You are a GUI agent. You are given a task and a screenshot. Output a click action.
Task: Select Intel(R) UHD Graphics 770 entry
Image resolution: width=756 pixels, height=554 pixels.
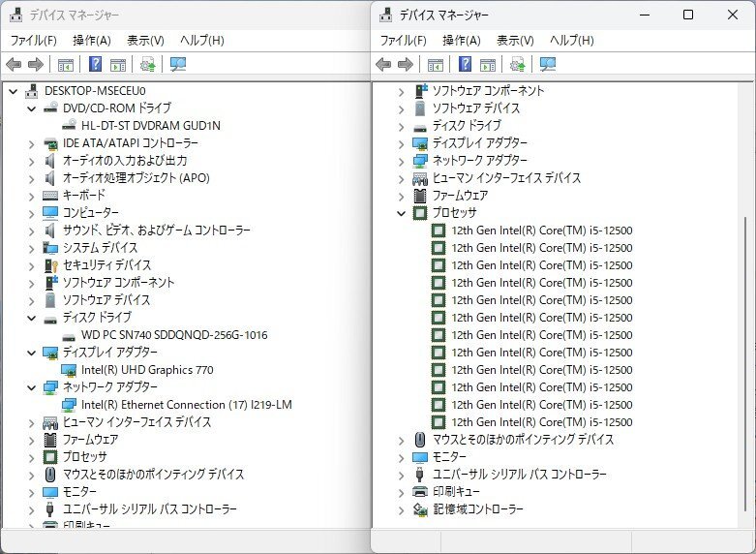tap(147, 370)
